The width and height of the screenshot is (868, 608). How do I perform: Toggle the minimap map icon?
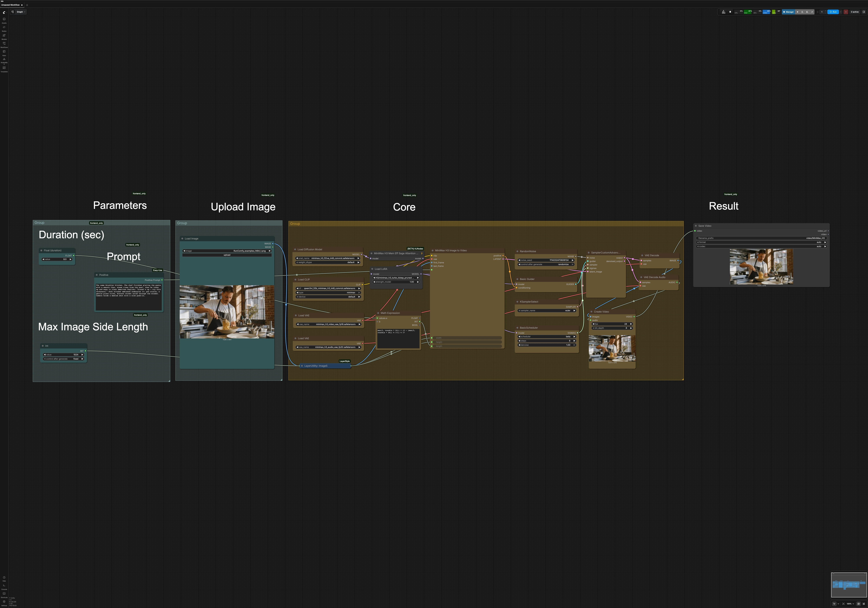[x=859, y=604]
